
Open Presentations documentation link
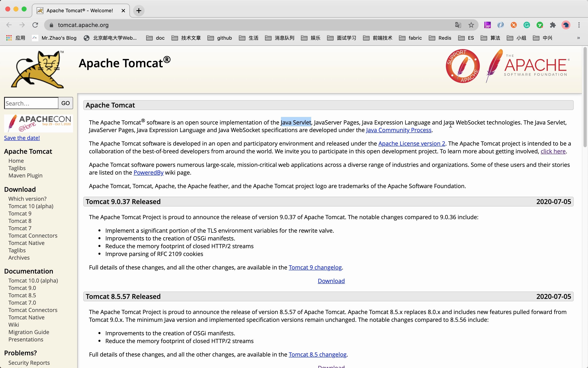coord(26,339)
